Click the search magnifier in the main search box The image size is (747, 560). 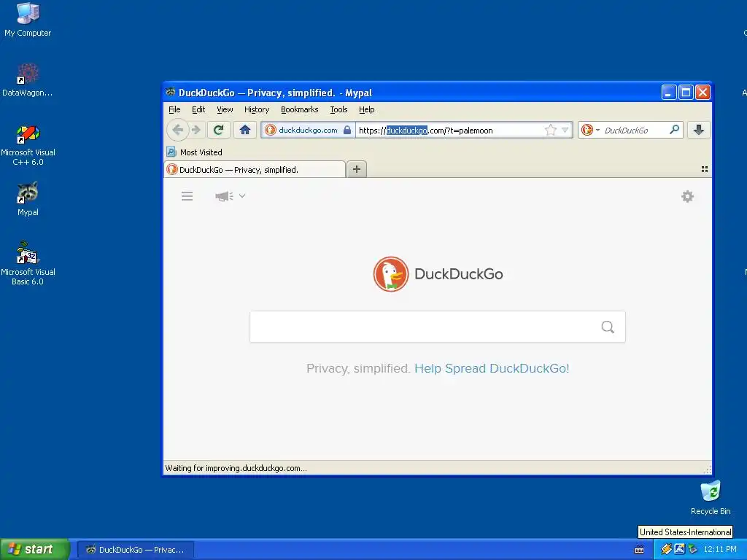[x=608, y=327]
